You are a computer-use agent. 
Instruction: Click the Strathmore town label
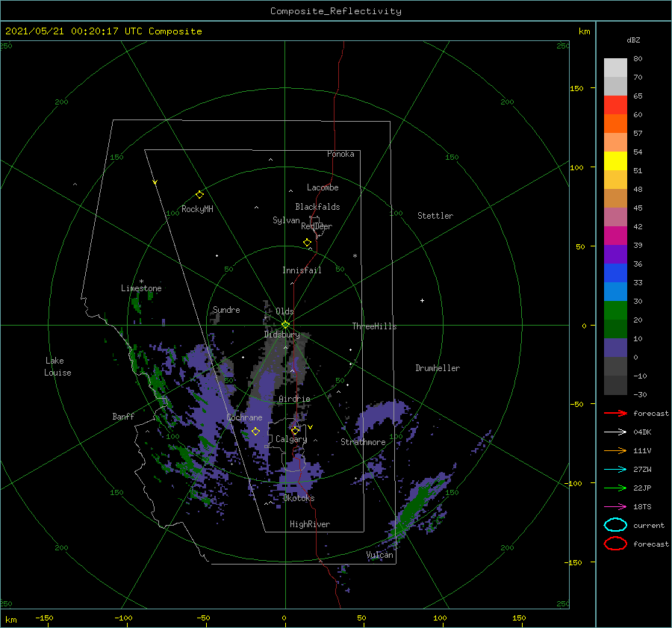coord(363,442)
